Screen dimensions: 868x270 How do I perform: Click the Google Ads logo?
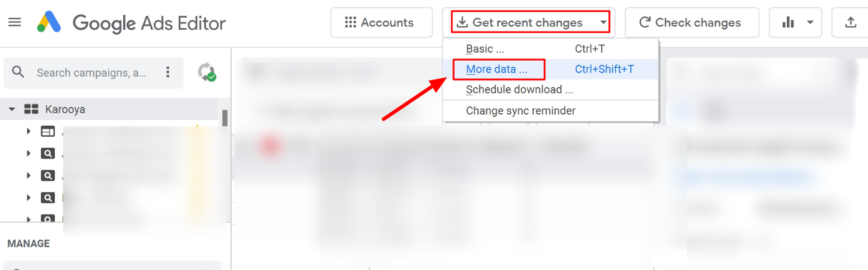(x=50, y=23)
